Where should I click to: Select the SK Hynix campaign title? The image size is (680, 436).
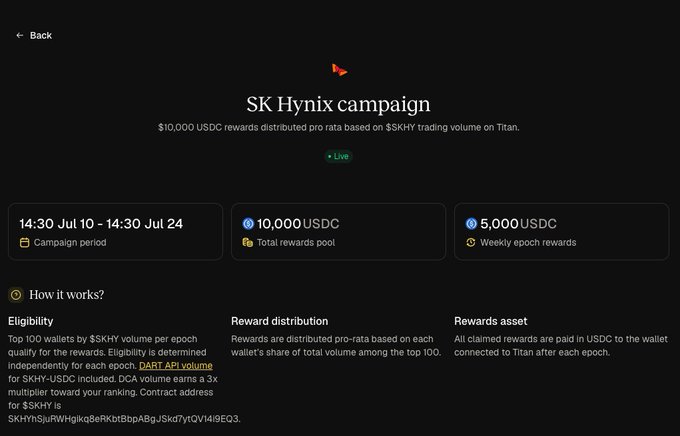pos(338,104)
